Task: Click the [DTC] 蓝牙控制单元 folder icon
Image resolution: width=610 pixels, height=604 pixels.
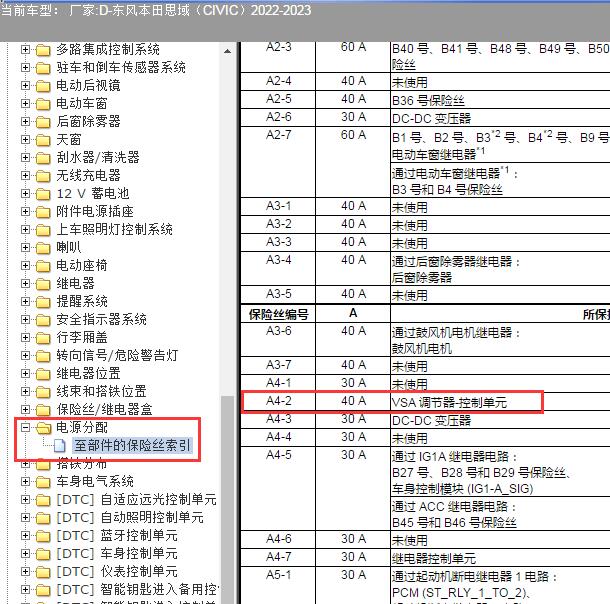Action: [x=43, y=536]
